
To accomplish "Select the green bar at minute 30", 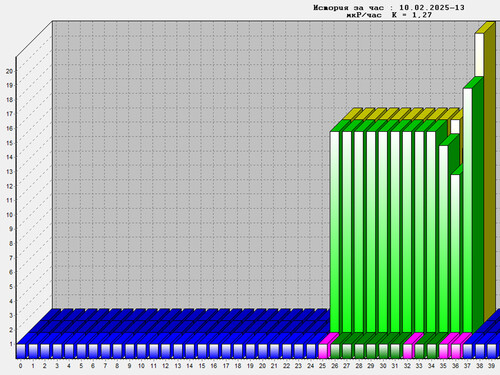I will (x=383, y=232).
